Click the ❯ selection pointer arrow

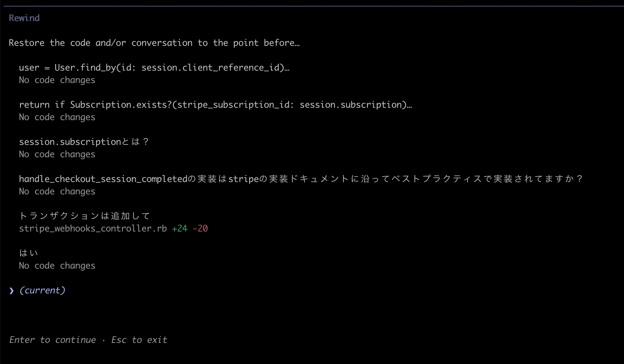pyautogui.click(x=12, y=290)
